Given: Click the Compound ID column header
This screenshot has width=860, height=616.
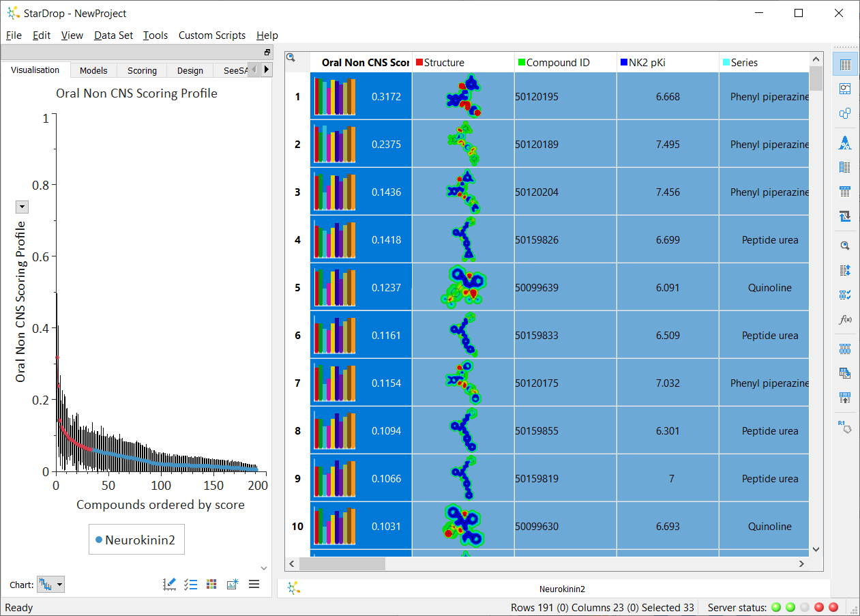Looking at the screenshot, I should click(566, 62).
